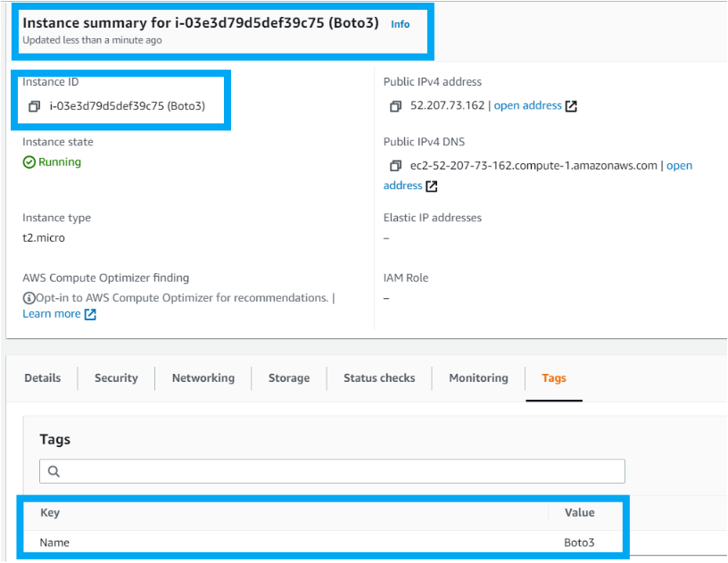The width and height of the screenshot is (728, 563).
Task: View the Status checks tab
Action: (x=379, y=378)
